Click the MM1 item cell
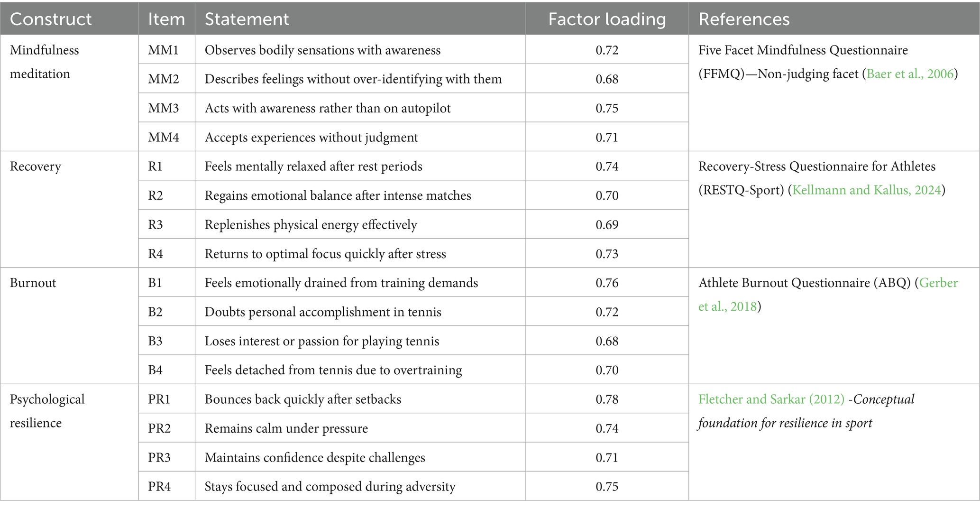The height and width of the screenshot is (509, 980). pos(164,50)
